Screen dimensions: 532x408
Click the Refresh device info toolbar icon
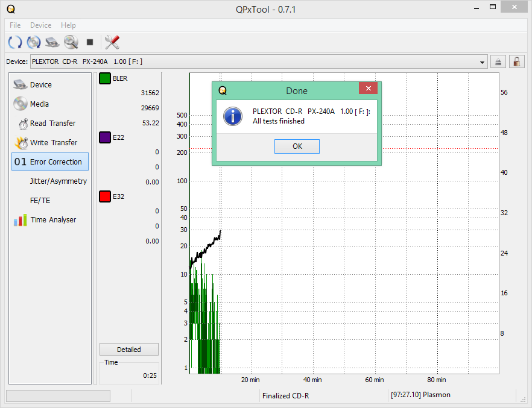click(15, 42)
